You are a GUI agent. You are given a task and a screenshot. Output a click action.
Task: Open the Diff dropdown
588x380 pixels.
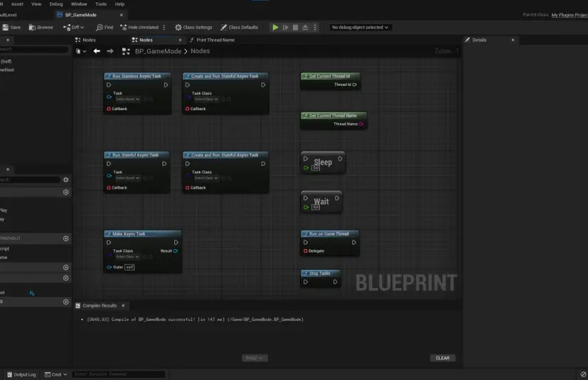pyautogui.click(x=73, y=28)
